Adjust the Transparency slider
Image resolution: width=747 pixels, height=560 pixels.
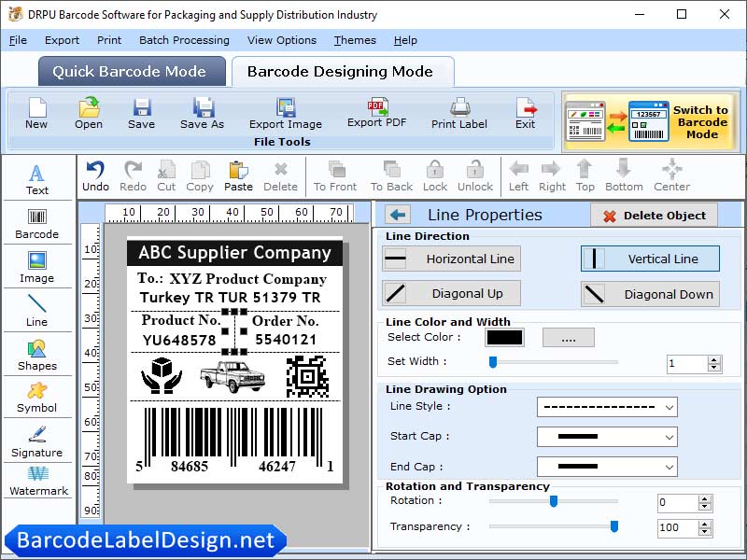point(614,527)
